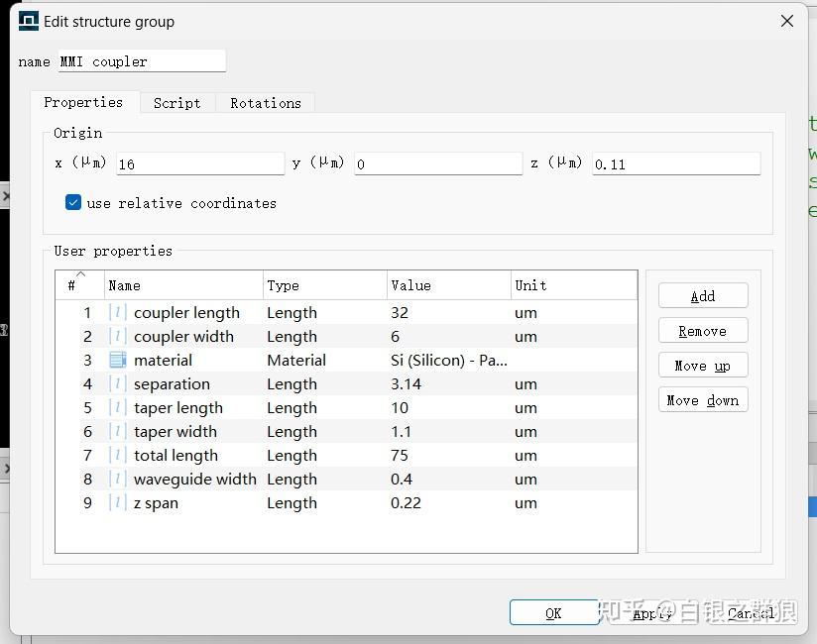The image size is (817, 644).
Task: Toggle use relative coordinates checkbox
Action: click(x=73, y=203)
